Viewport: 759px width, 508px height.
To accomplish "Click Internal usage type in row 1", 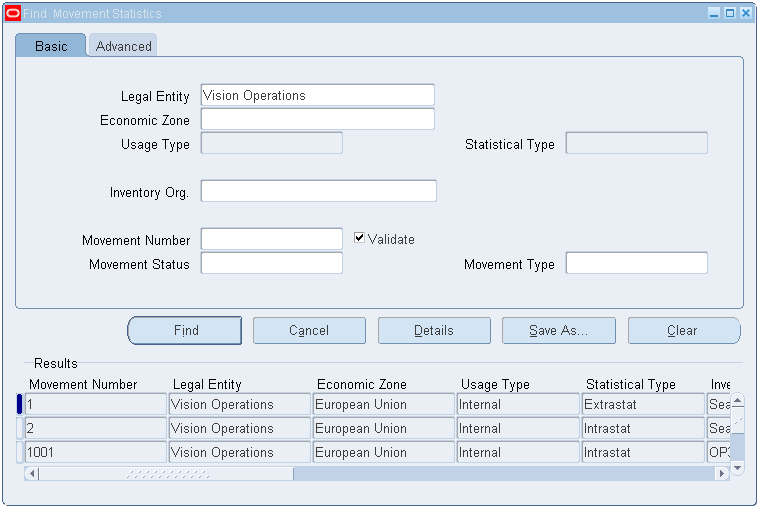I will click(518, 404).
